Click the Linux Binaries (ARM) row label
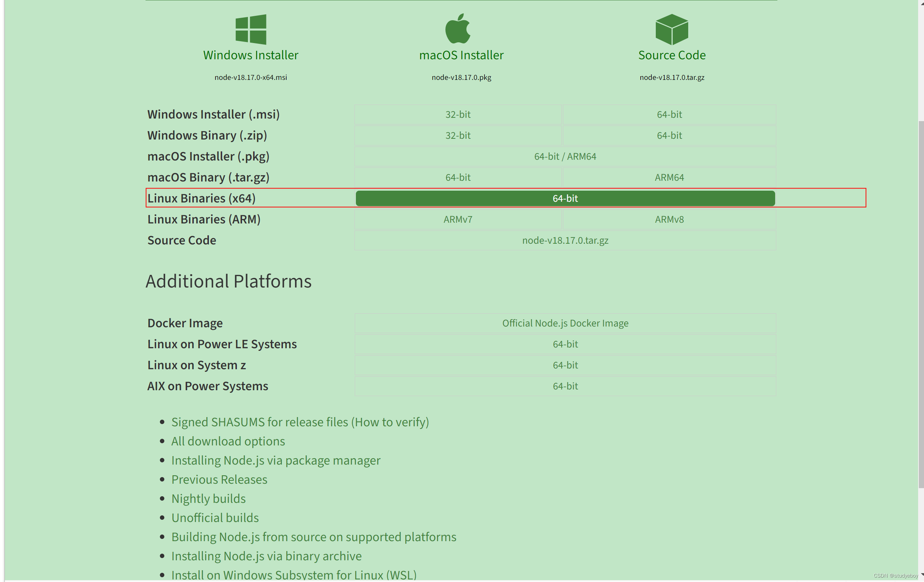Screen dimensions: 924x582 (204, 220)
